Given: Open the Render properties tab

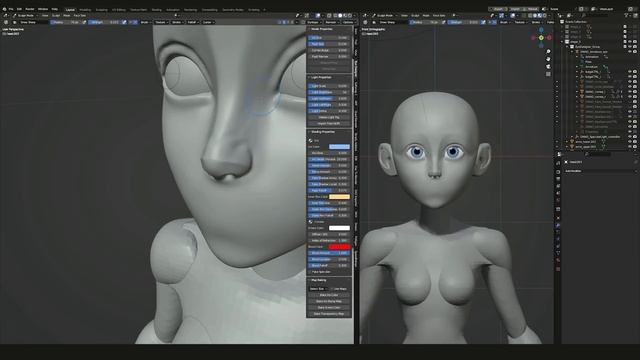Looking at the screenshot, I should [x=558, y=171].
